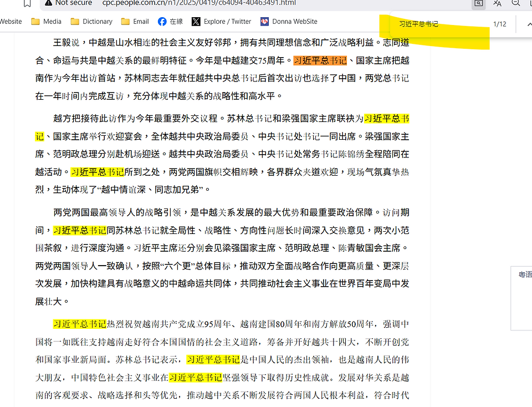Click highlighted 习近平总书记 before 热烈祝贺越南共产党

pyautogui.click(x=80, y=324)
